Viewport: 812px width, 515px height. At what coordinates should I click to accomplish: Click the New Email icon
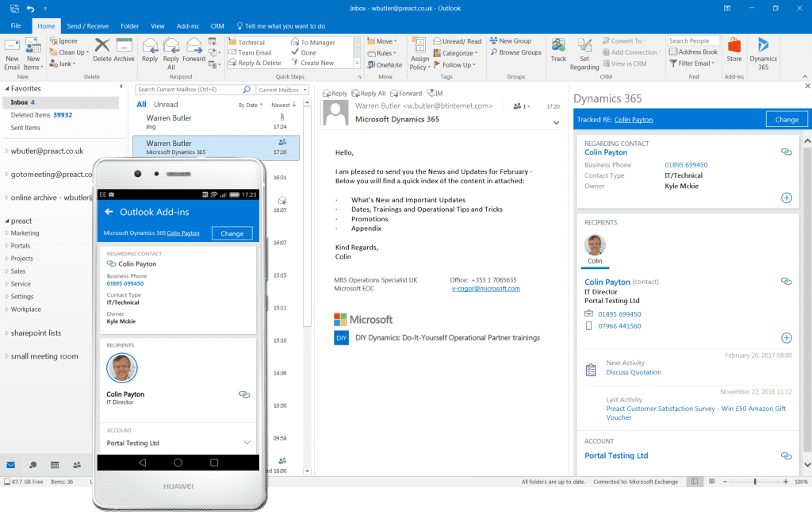12,54
